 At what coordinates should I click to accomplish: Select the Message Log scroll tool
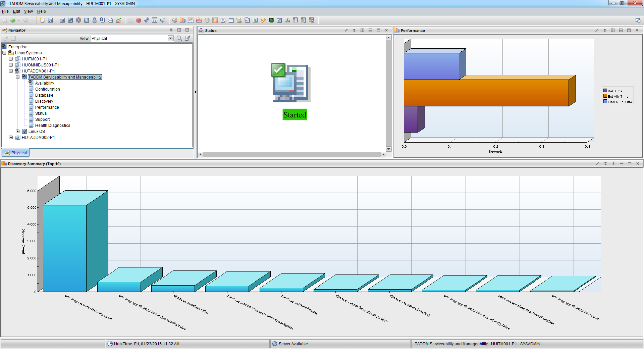[x=239, y=20]
